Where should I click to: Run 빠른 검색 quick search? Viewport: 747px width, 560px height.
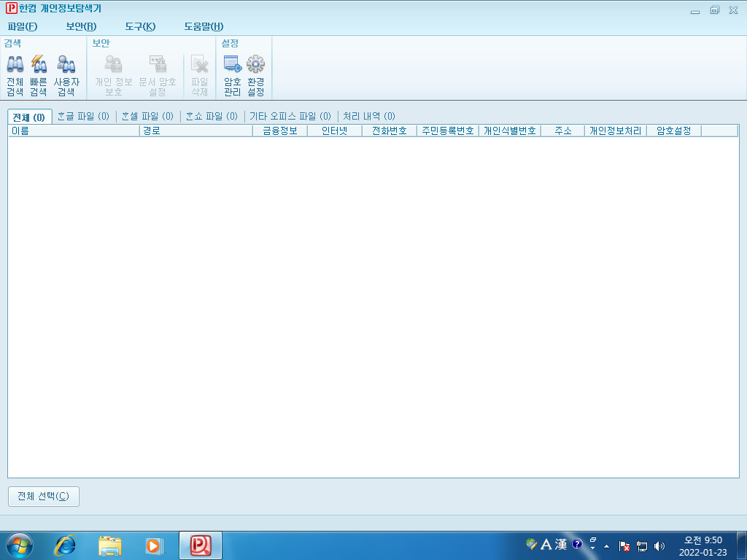pyautogui.click(x=39, y=75)
